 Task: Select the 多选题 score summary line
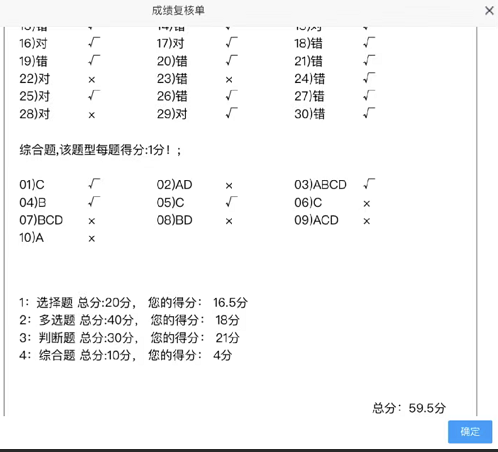[129, 320]
